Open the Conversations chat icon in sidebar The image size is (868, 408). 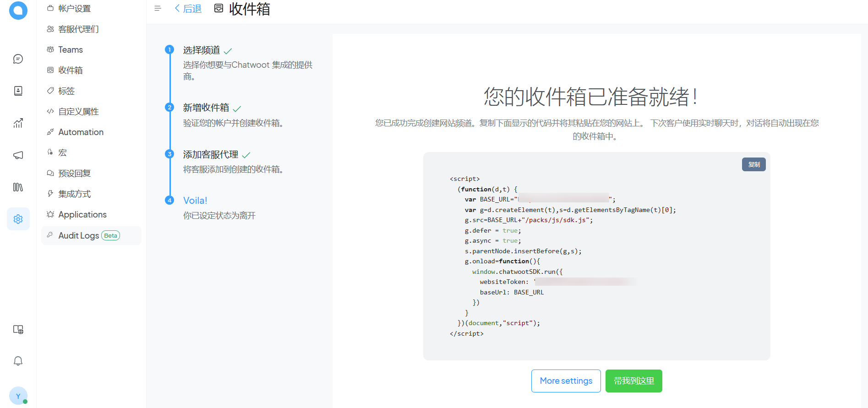pyautogui.click(x=18, y=59)
